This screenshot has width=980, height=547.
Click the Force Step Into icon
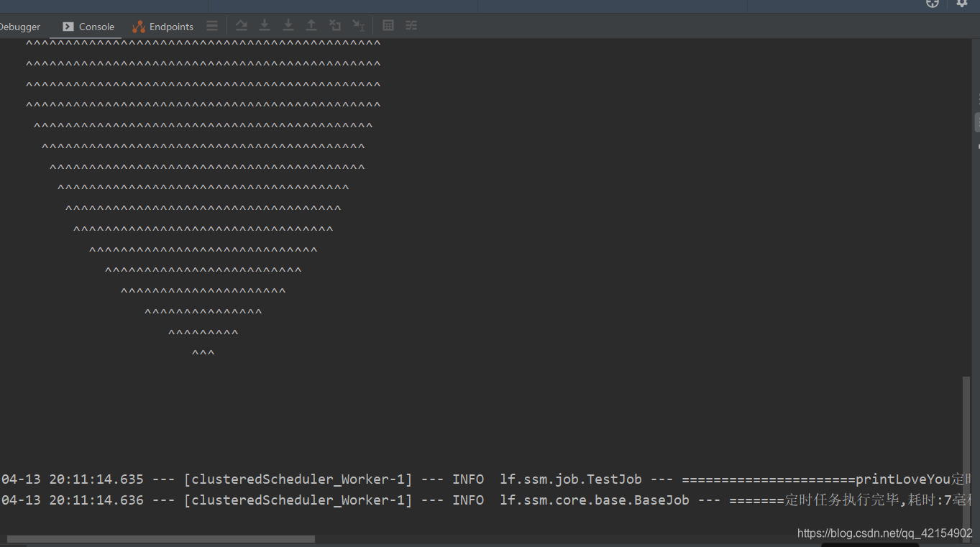click(288, 26)
